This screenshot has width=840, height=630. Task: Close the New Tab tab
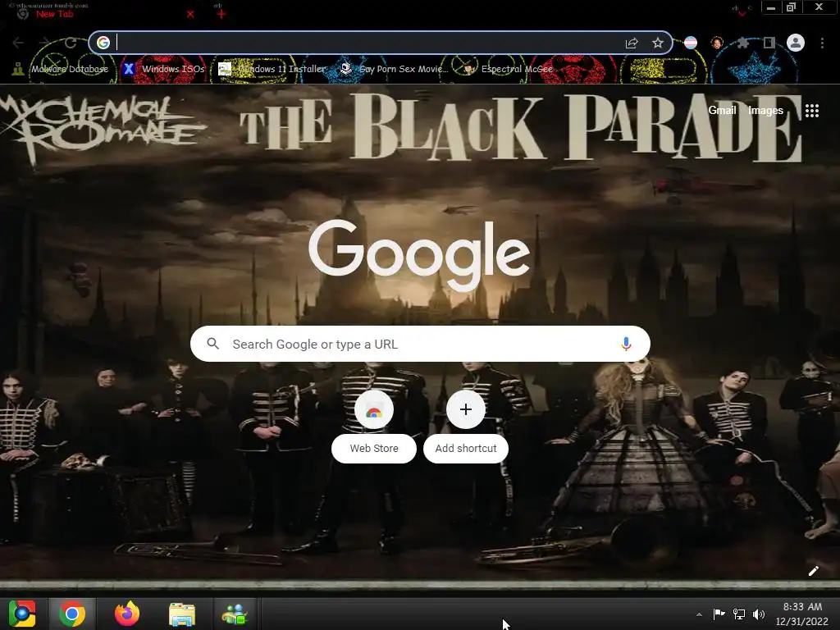pos(190,15)
